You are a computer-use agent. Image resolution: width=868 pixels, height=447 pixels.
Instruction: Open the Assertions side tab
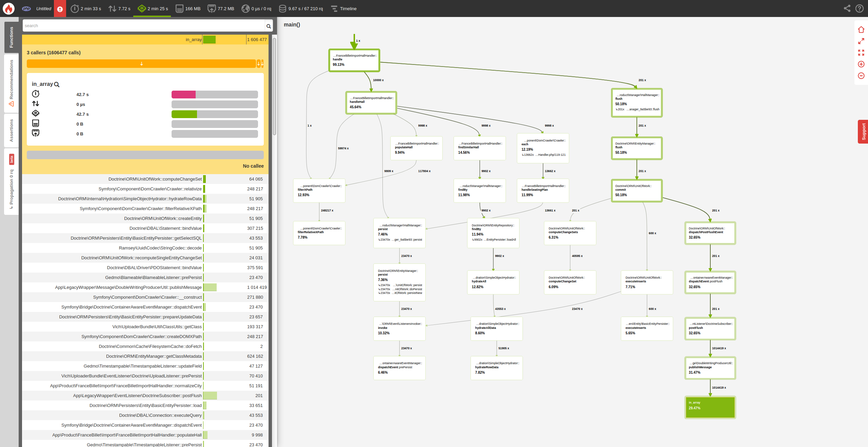(x=11, y=130)
